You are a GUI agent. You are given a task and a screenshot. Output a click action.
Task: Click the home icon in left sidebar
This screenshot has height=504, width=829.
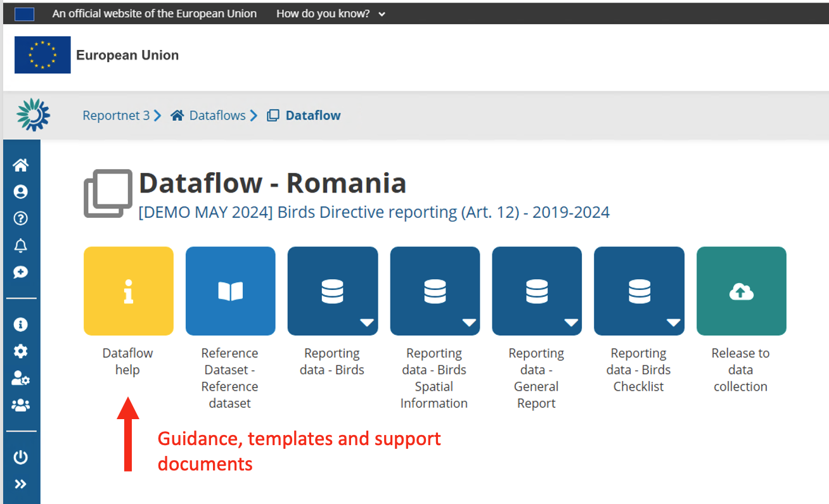point(21,165)
